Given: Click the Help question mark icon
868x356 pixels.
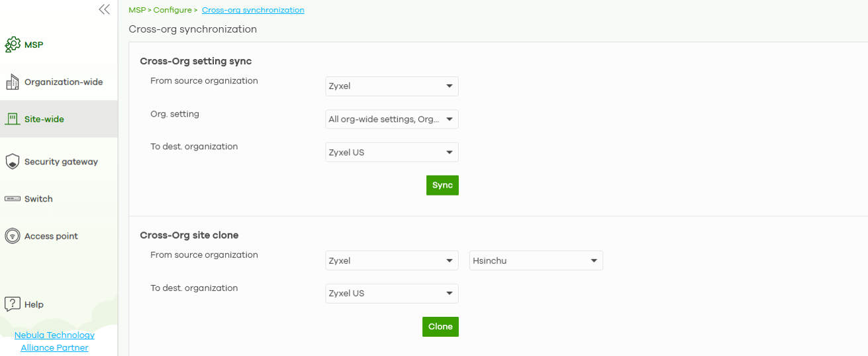Looking at the screenshot, I should pos(13,304).
